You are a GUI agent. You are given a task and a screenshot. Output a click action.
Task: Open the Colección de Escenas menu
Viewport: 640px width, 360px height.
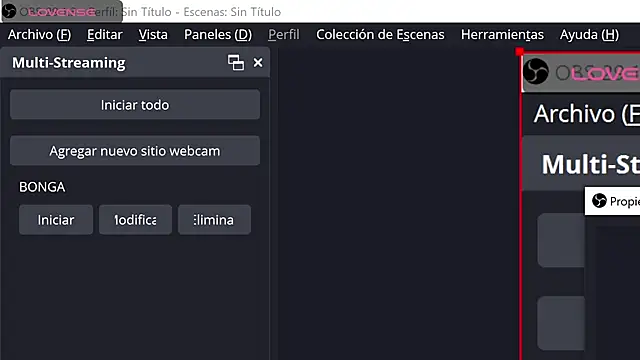pyautogui.click(x=380, y=35)
